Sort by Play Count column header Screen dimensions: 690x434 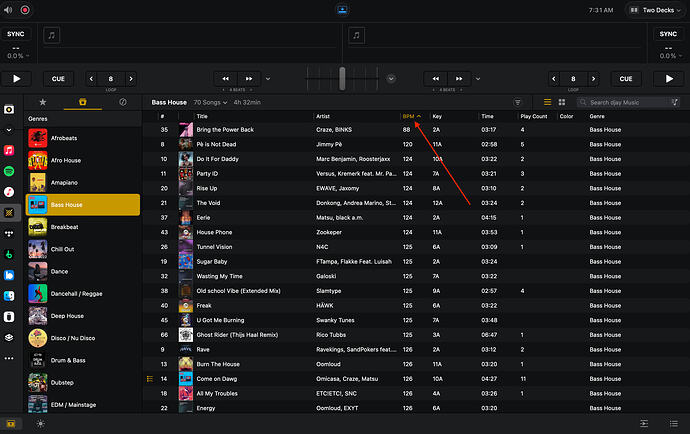[534, 116]
